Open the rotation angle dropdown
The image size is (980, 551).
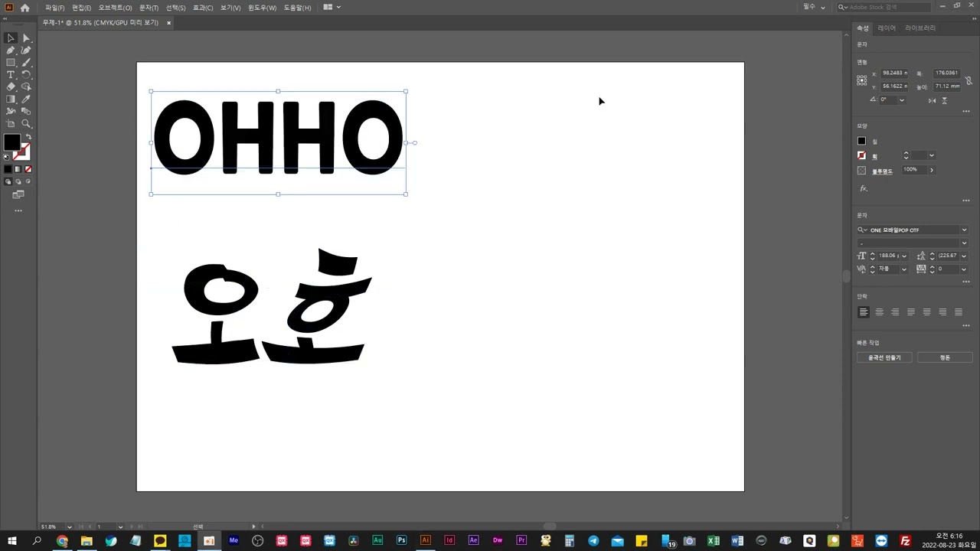902,100
